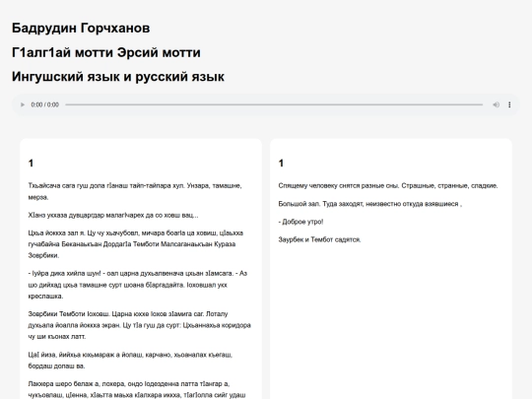Click heading Бадрудин Горчханов
Image resolution: width=532 pixels, height=399 pixels.
point(81,28)
